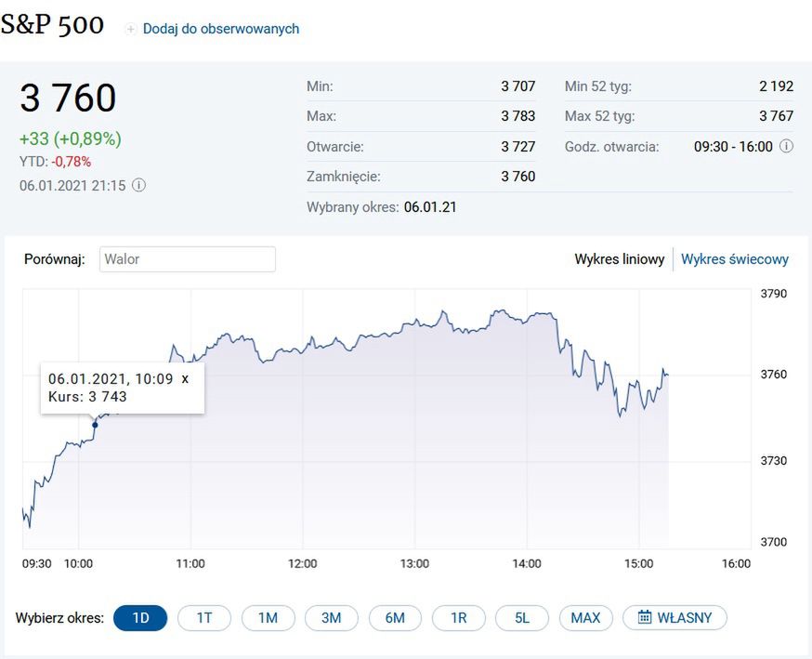Viewport: 812px width, 659px height.
Task: Choose the 3M time range
Action: tap(332, 617)
